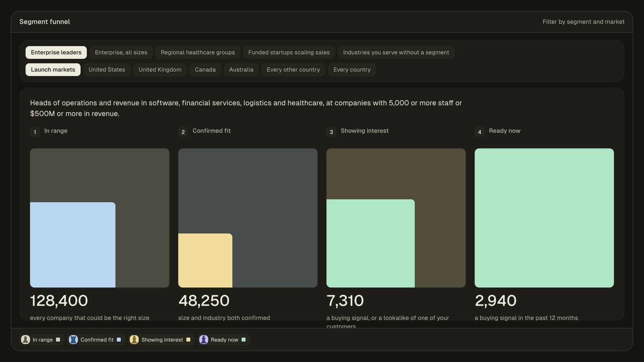Select Every other country filter
644x362 pixels.
(293, 70)
